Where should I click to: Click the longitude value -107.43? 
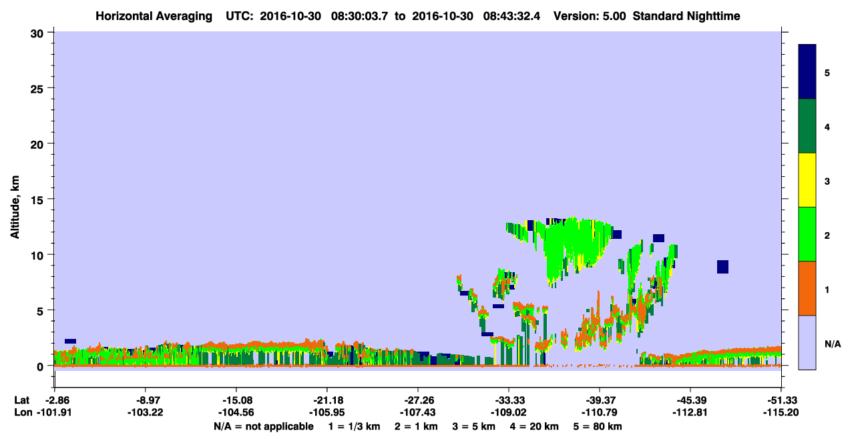click(x=417, y=412)
